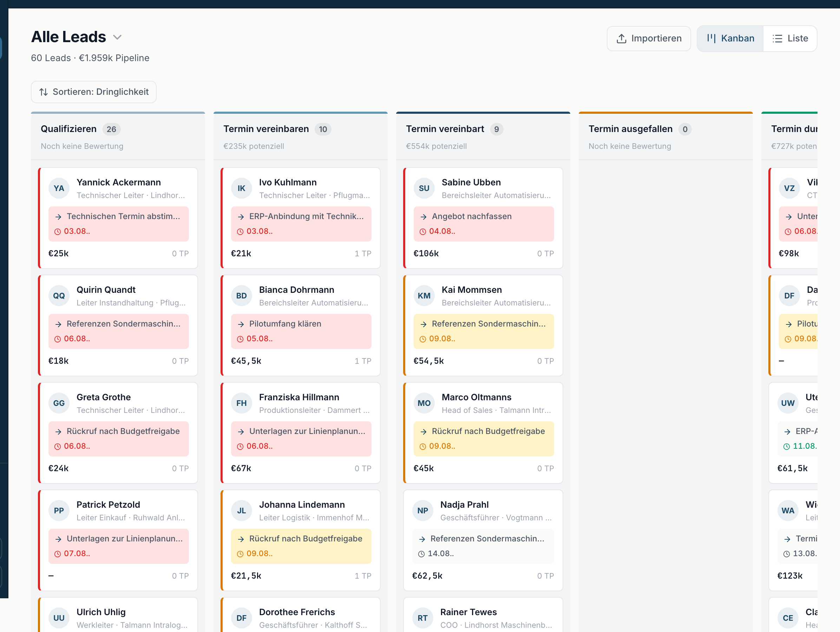
Task: Open Yannick Ackermann lead card
Action: (x=118, y=218)
